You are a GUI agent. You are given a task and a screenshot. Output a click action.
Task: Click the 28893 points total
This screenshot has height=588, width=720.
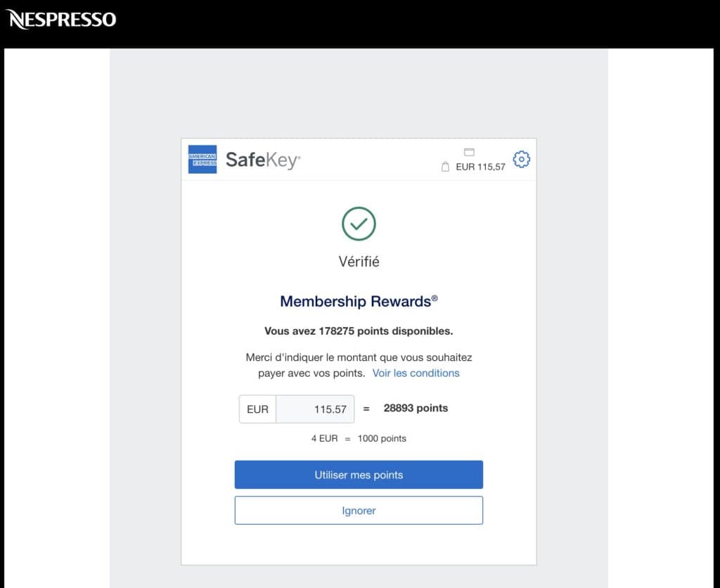tap(416, 408)
